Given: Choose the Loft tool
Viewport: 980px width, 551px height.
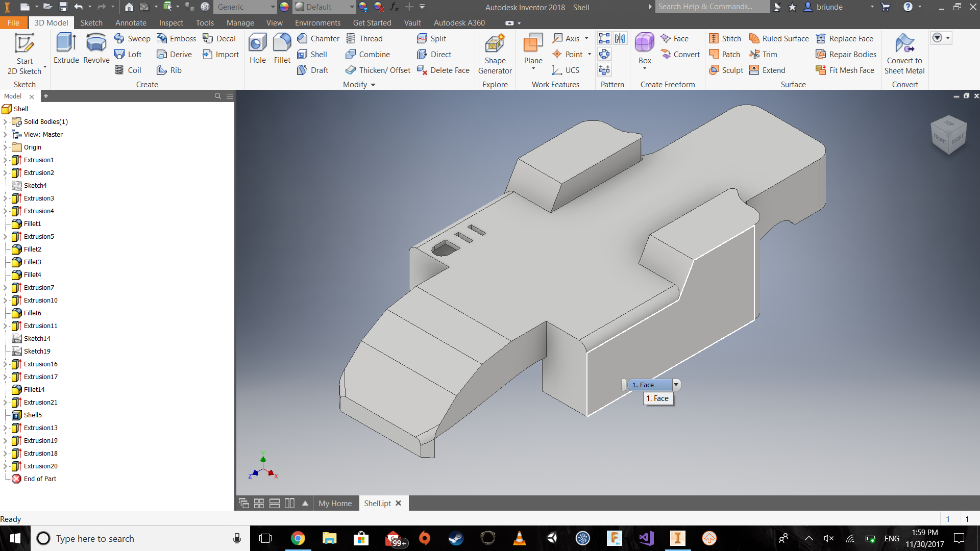Looking at the screenshot, I should [x=128, y=54].
